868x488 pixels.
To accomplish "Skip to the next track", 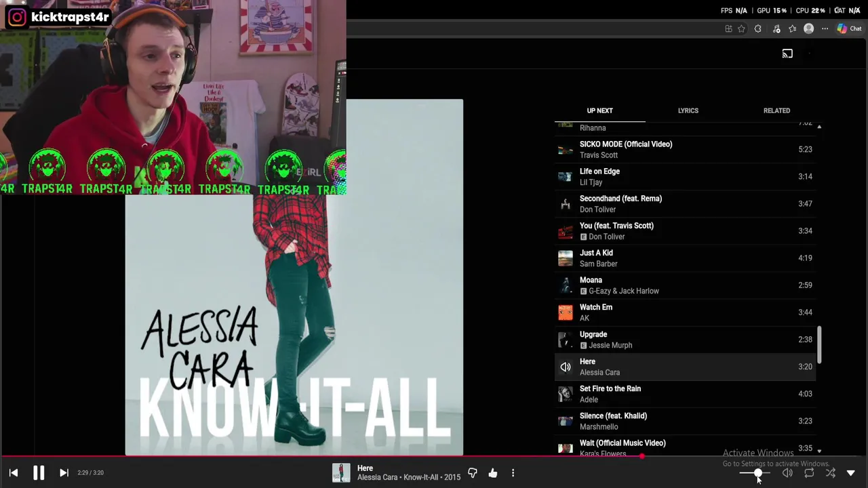I will coord(64,473).
